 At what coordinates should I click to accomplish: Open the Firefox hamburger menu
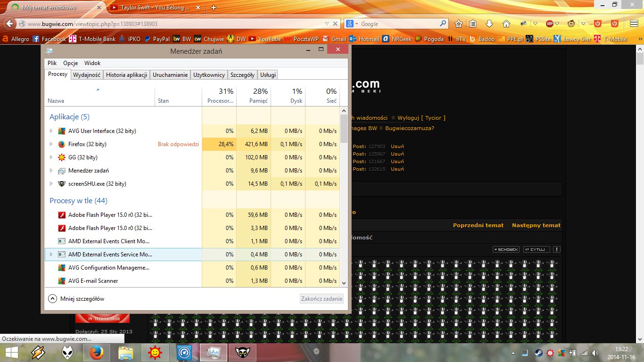(634, 24)
